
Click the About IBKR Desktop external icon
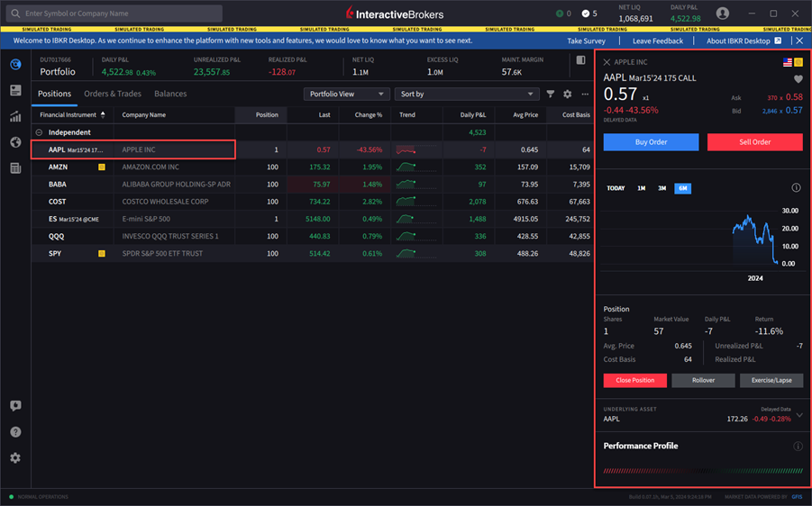tap(778, 41)
